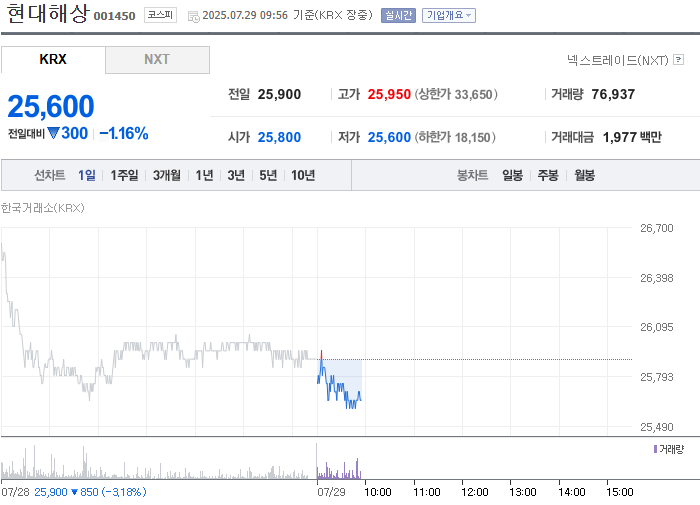The width and height of the screenshot is (700, 505).
Task: Open the 월봉 monthly candle chart
Action: 584,175
